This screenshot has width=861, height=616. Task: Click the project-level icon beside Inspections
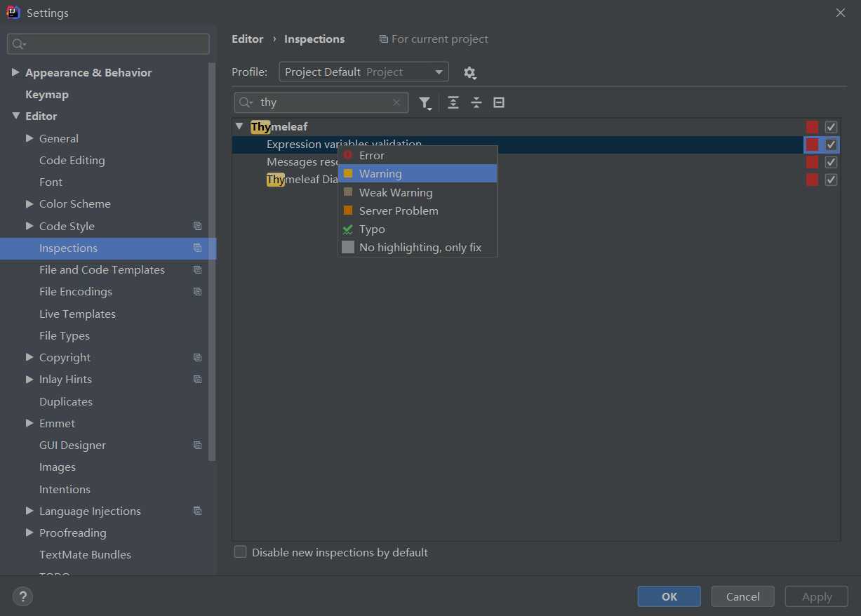(197, 248)
